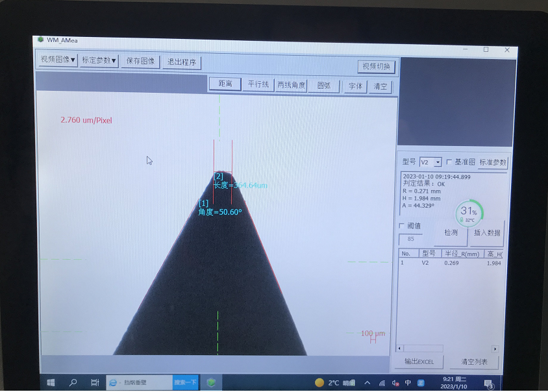Viewport: 548px width, 392px height.
Task: Click the taskbar search magnifier icon
Action: pyautogui.click(x=73, y=382)
